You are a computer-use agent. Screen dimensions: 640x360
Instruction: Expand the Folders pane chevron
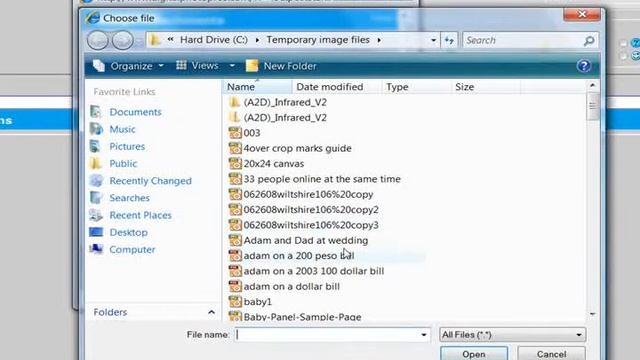click(x=211, y=312)
